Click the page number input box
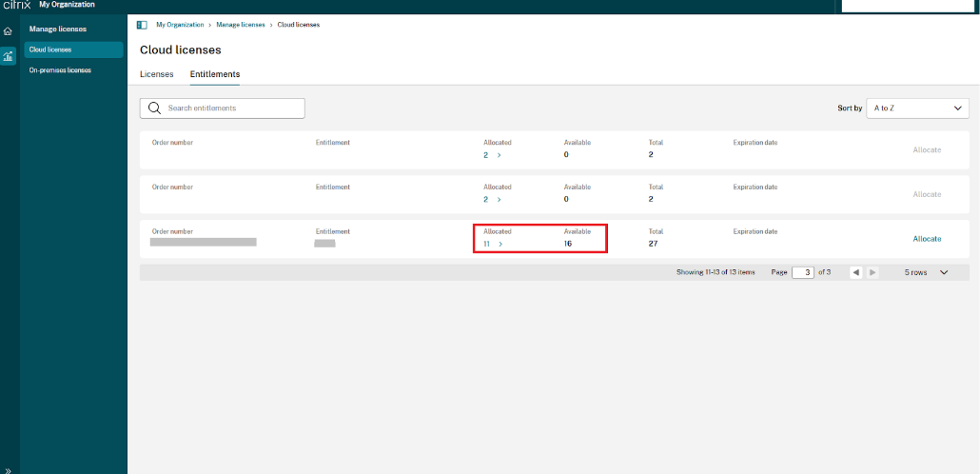Screen dimensions: 980x474 pyautogui.click(x=803, y=272)
